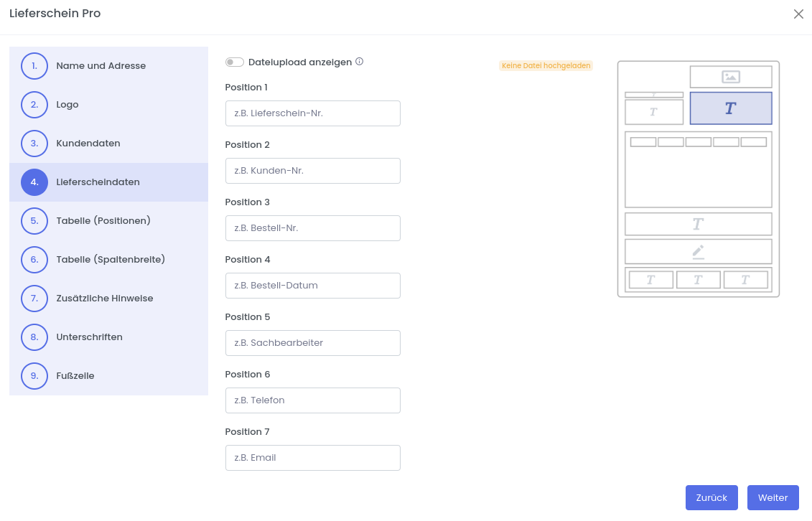This screenshot has width=812, height=521.
Task: Open the Unterschriften step
Action: click(x=90, y=337)
